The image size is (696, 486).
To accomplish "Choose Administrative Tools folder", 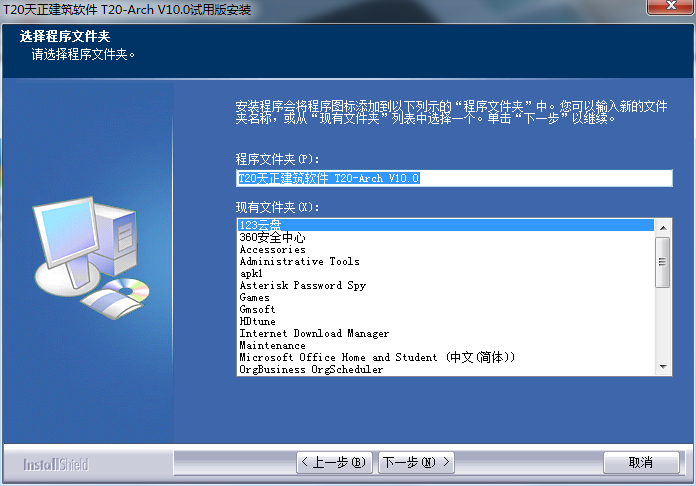I will pos(446,261).
